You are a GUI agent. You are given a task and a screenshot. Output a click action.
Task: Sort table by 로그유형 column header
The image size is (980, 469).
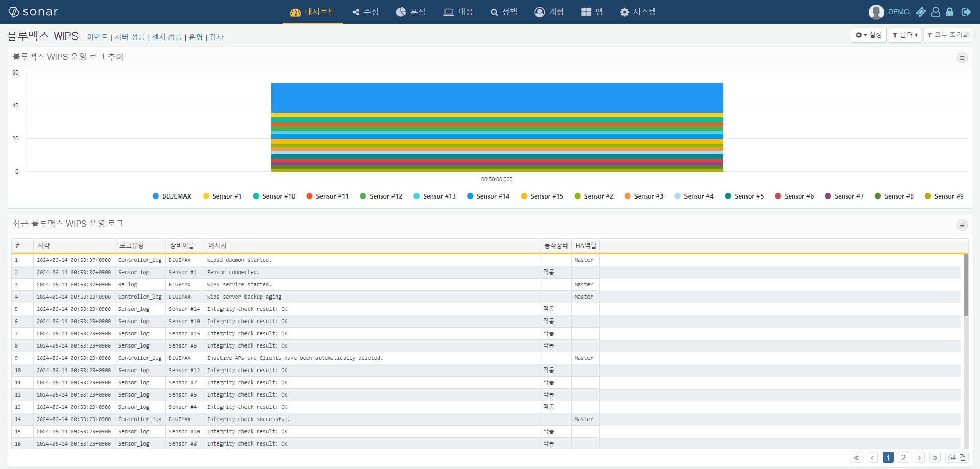click(x=140, y=245)
